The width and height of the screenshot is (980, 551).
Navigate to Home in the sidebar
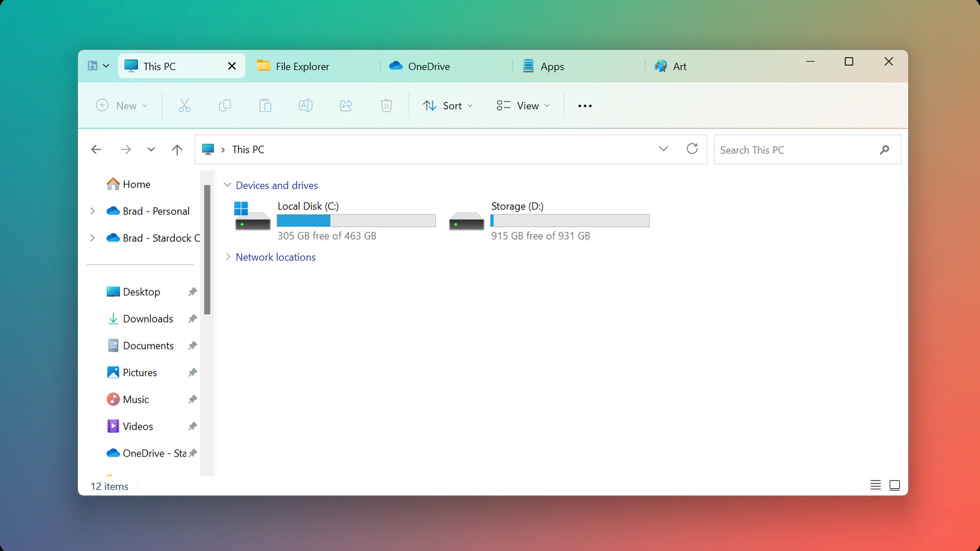pos(136,183)
